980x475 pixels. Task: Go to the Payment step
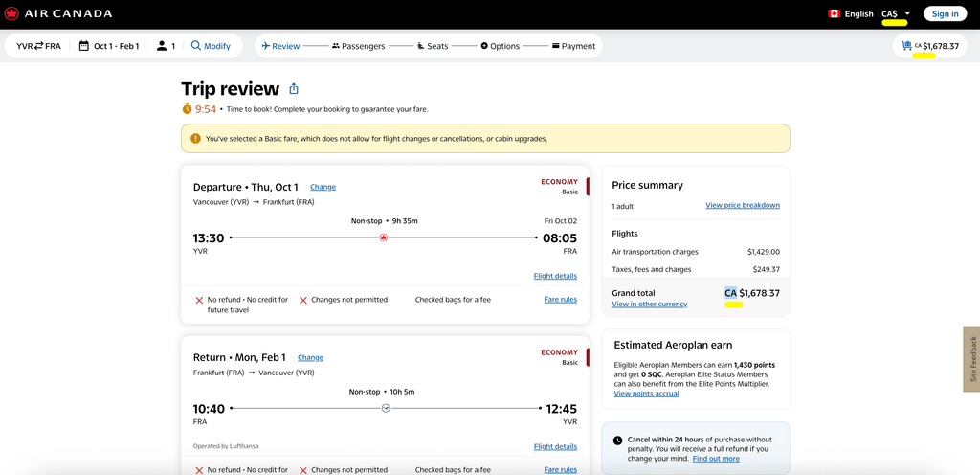pos(573,46)
